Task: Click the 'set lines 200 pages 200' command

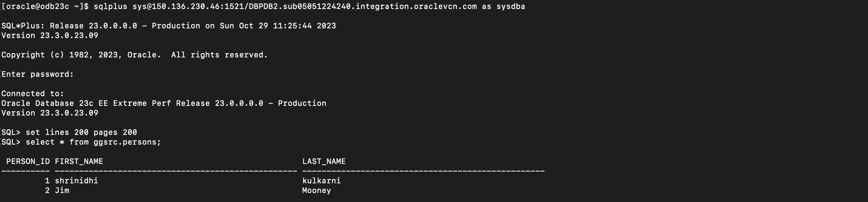Action: click(81, 132)
